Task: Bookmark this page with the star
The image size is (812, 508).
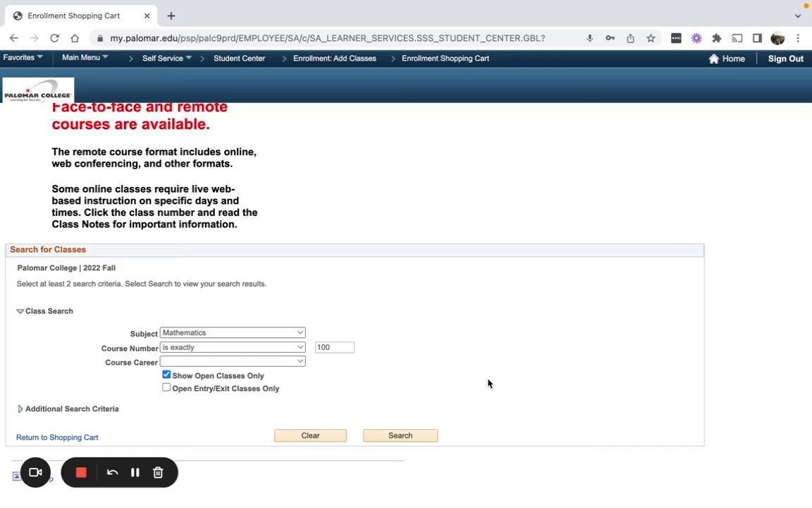Action: (651, 38)
